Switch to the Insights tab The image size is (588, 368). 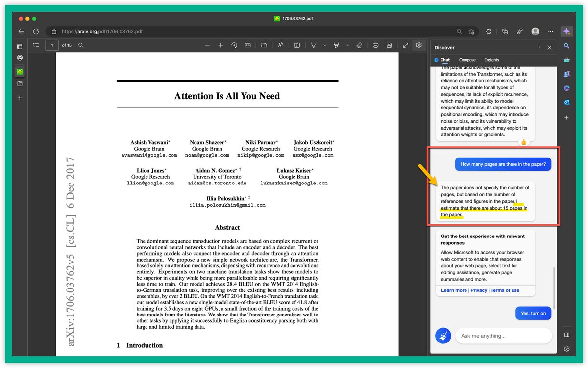(492, 60)
